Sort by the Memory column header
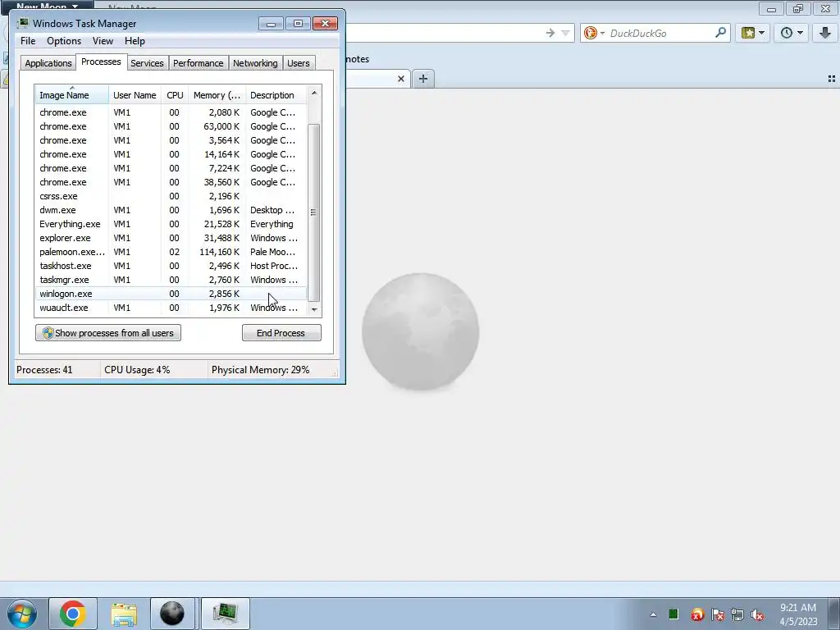The height and width of the screenshot is (630, 840). coord(217,95)
